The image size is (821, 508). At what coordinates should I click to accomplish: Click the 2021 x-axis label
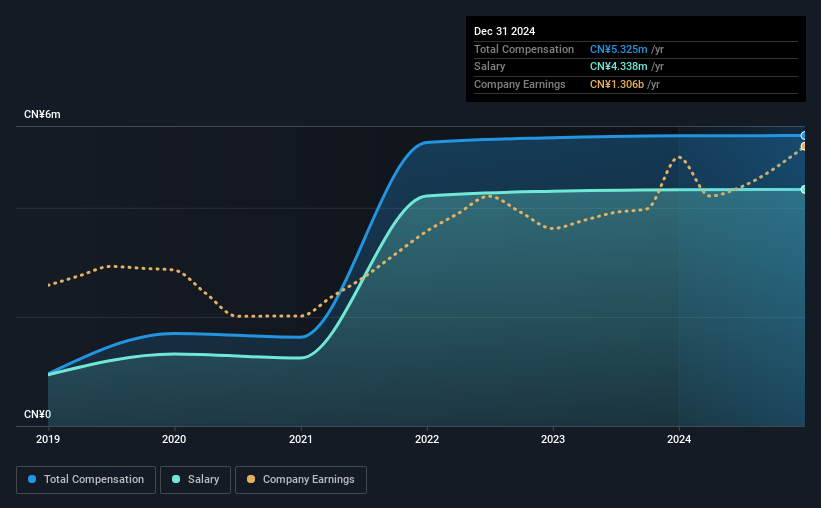tap(301, 439)
